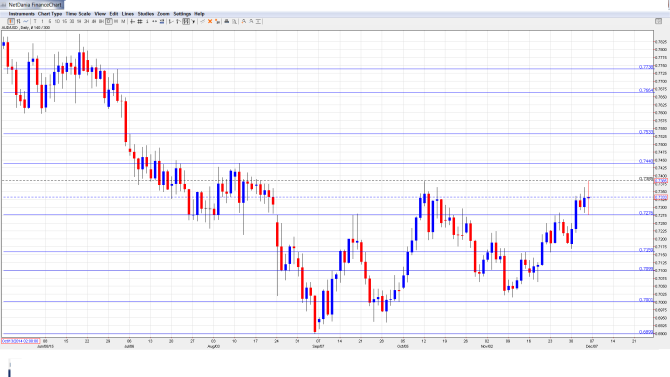Switch to the bar chart type icon
Image resolution: width=670 pixels, height=377 pixels.
[x=18, y=21]
